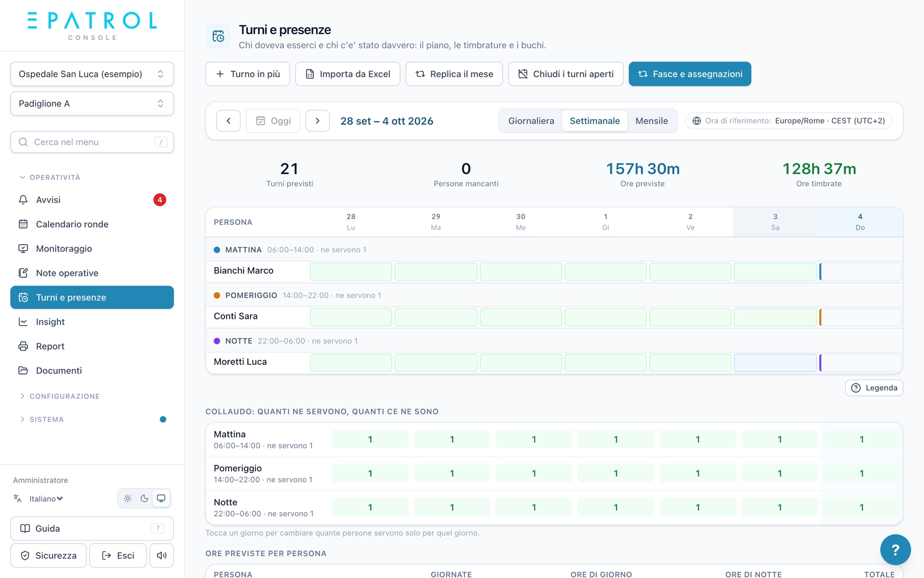Collapse the Operatività section
924x578 pixels.
(50, 178)
